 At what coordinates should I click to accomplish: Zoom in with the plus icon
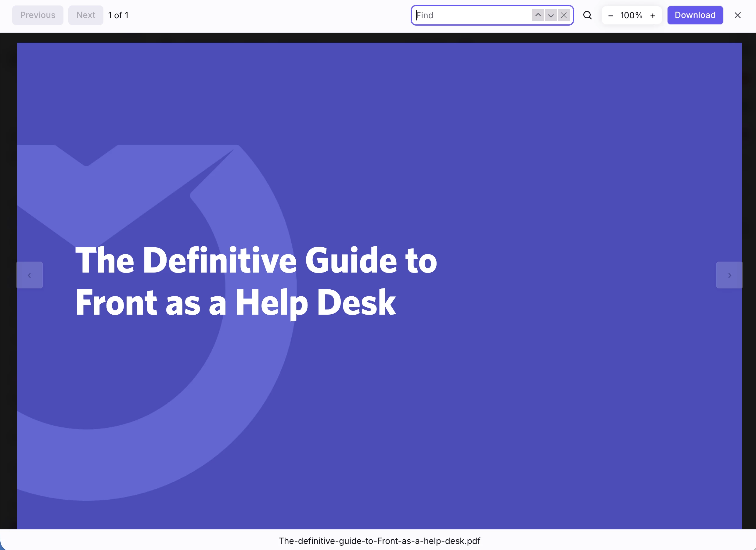pyautogui.click(x=652, y=15)
